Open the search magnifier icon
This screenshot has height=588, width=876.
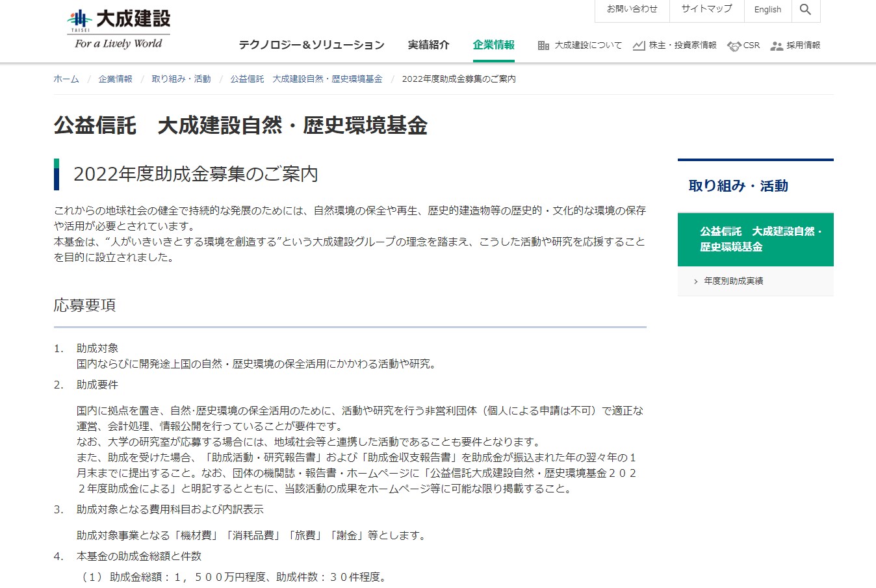coord(806,10)
